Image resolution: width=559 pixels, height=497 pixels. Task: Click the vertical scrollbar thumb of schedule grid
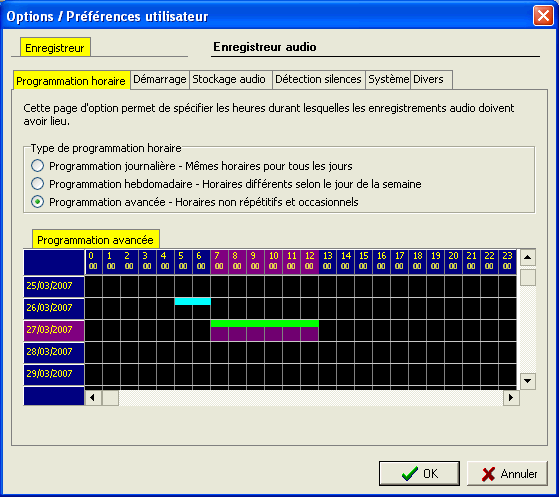(x=528, y=277)
